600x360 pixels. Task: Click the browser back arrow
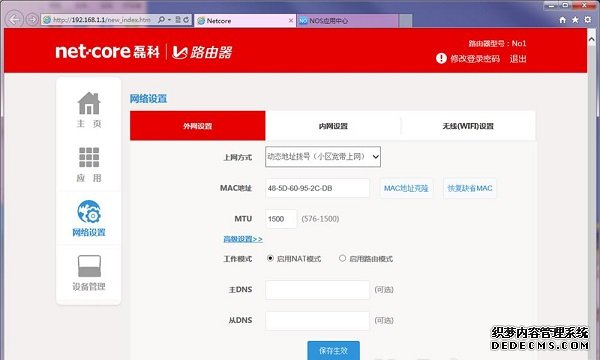point(15,20)
